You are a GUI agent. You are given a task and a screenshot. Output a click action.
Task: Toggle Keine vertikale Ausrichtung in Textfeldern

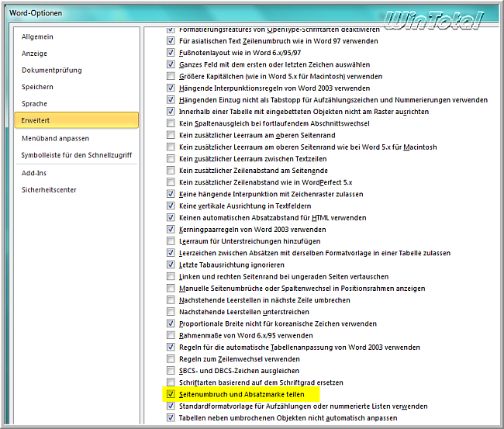(x=171, y=206)
